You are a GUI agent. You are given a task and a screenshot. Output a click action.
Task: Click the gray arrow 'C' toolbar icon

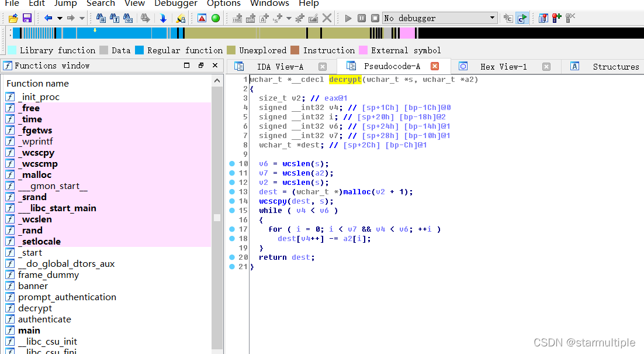click(x=508, y=18)
